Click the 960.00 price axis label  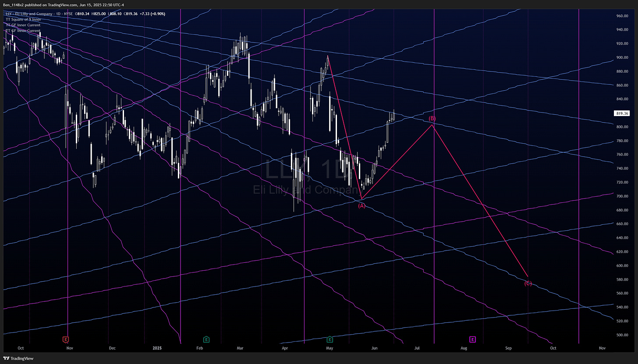pos(621,16)
